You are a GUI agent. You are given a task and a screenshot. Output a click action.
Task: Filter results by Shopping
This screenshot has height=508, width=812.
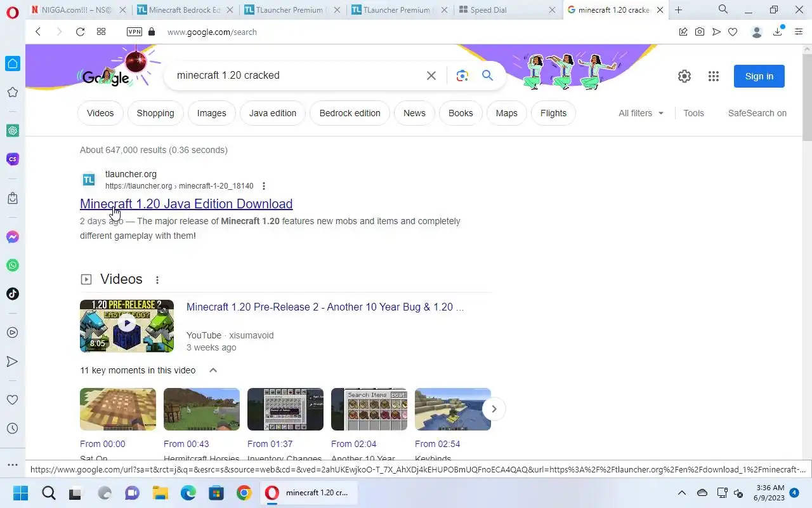155,113
